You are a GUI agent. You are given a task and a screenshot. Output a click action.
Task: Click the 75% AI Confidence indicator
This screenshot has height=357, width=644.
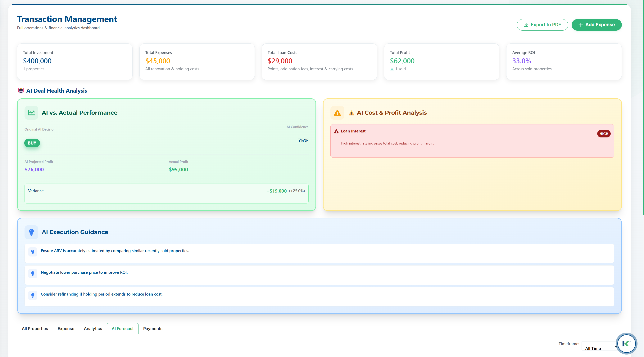pos(303,140)
